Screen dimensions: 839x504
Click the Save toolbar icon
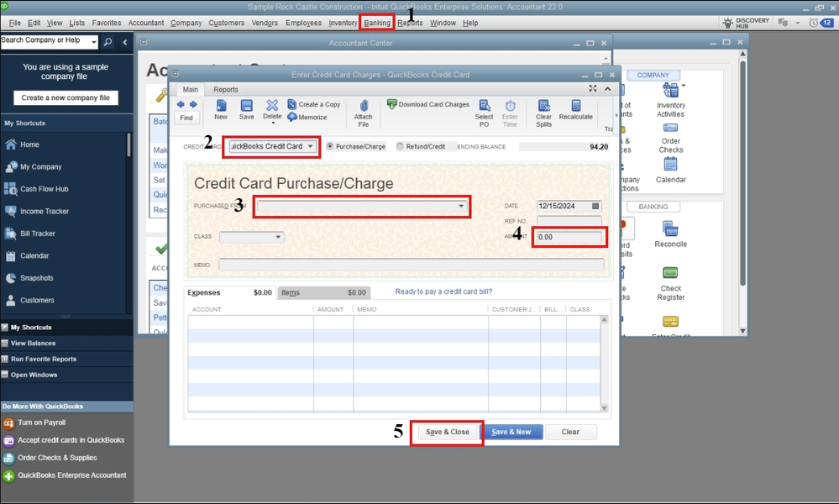click(246, 106)
